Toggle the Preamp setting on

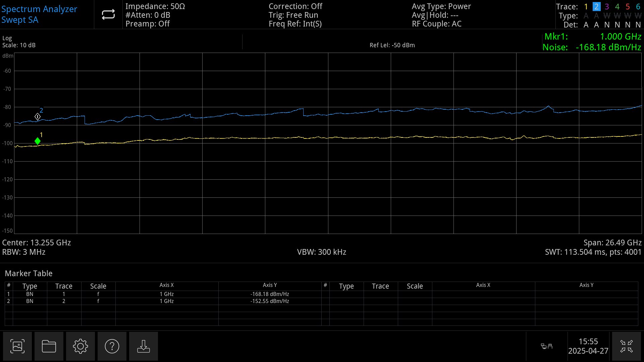pos(147,23)
